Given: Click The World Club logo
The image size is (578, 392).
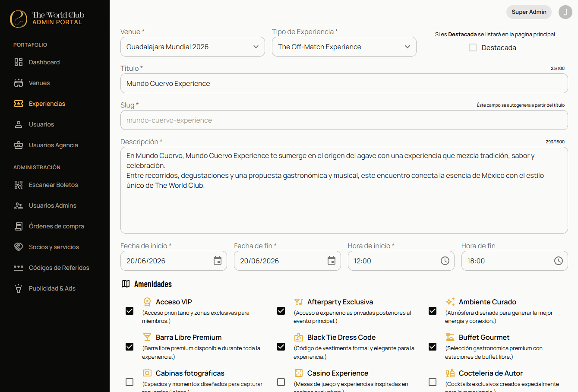Looking at the screenshot, I should click(47, 19).
